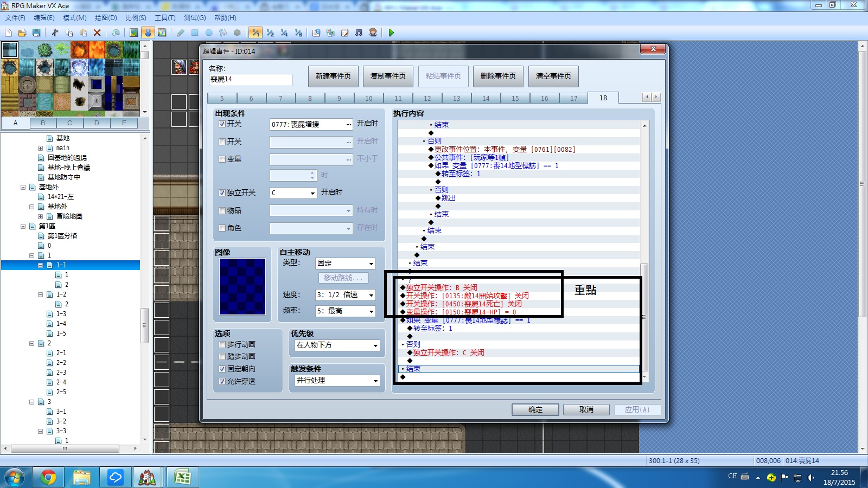
Task: Toggle the 步行动画 option checkbox
Action: point(222,344)
